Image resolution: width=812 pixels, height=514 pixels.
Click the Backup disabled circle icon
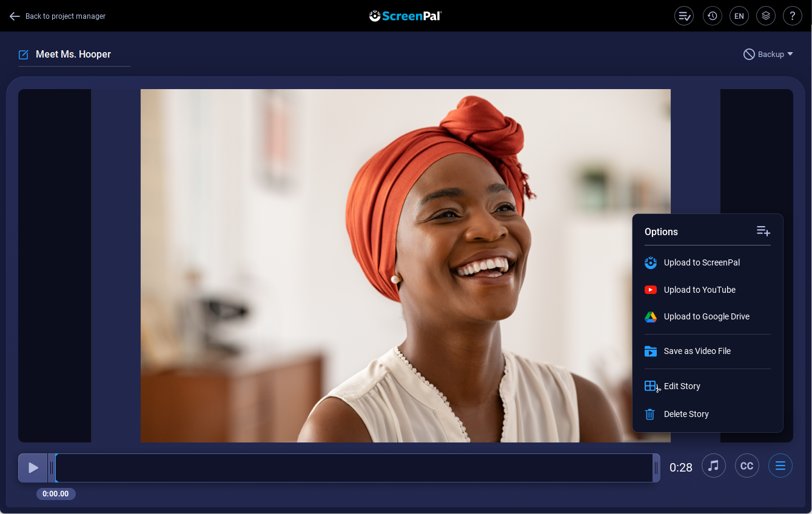749,55
